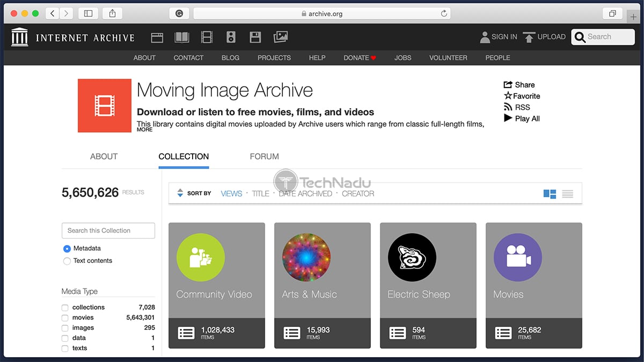Click the header Search field

(x=603, y=36)
